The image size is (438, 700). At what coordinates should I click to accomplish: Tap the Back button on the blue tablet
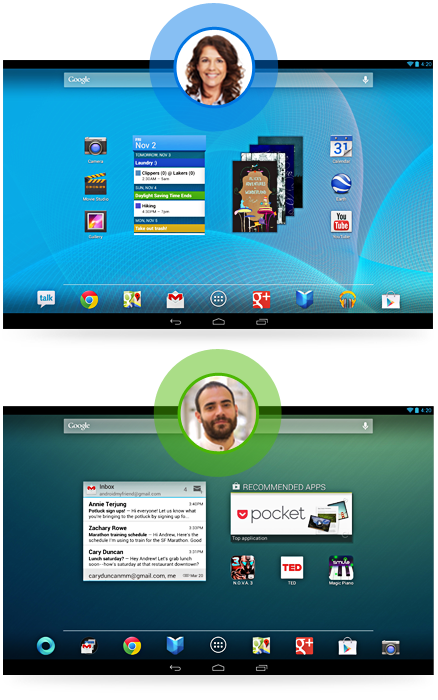pos(175,322)
